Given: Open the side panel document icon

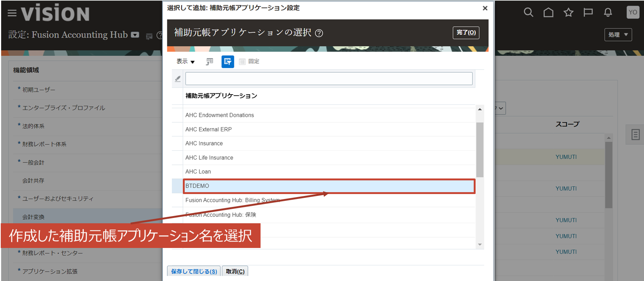Looking at the screenshot, I should pyautogui.click(x=636, y=134).
